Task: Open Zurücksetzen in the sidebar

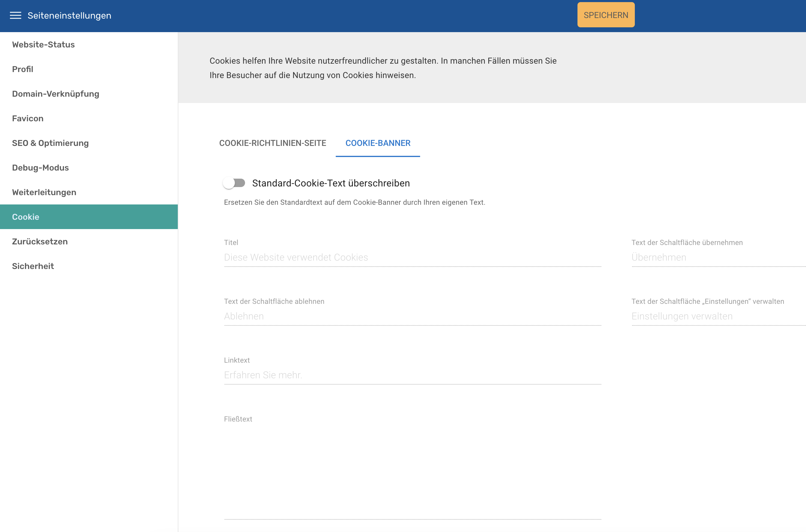Action: [89, 241]
